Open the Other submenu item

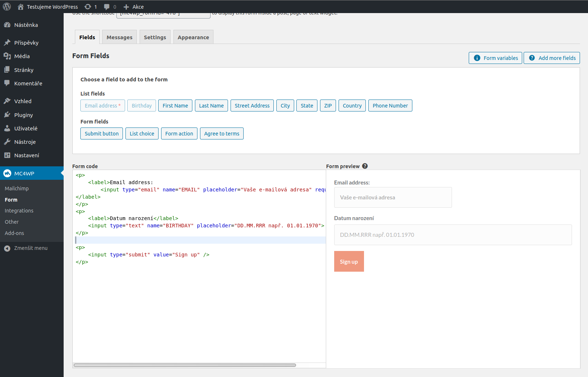[x=12, y=222]
